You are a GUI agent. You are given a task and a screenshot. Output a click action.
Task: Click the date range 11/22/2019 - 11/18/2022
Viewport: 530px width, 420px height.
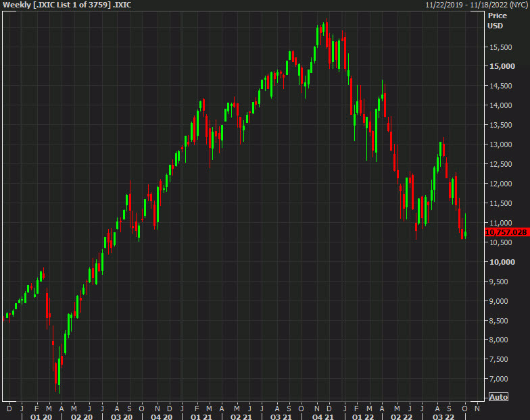pos(477,5)
